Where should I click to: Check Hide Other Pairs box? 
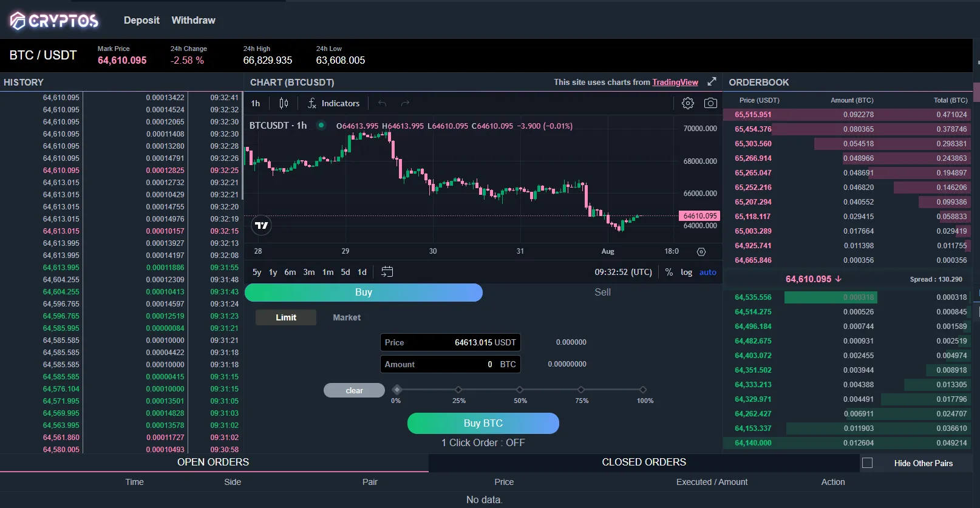(867, 463)
